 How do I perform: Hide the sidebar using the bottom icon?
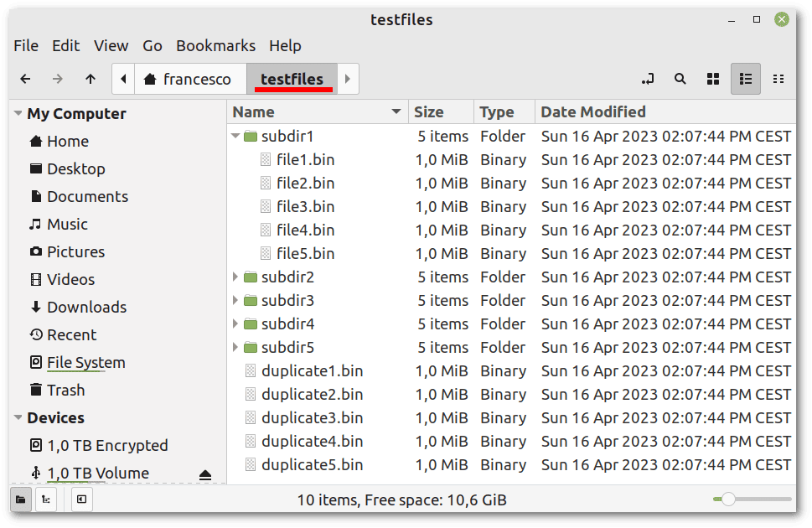tap(82, 500)
